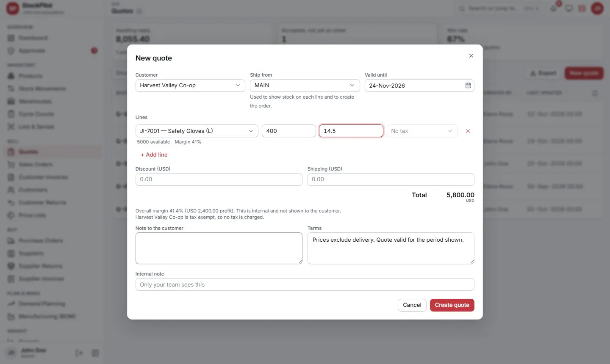Viewport: 610px width, 364px height.
Task: Click the 'Margin 41%' text under the line
Action: 188,142
